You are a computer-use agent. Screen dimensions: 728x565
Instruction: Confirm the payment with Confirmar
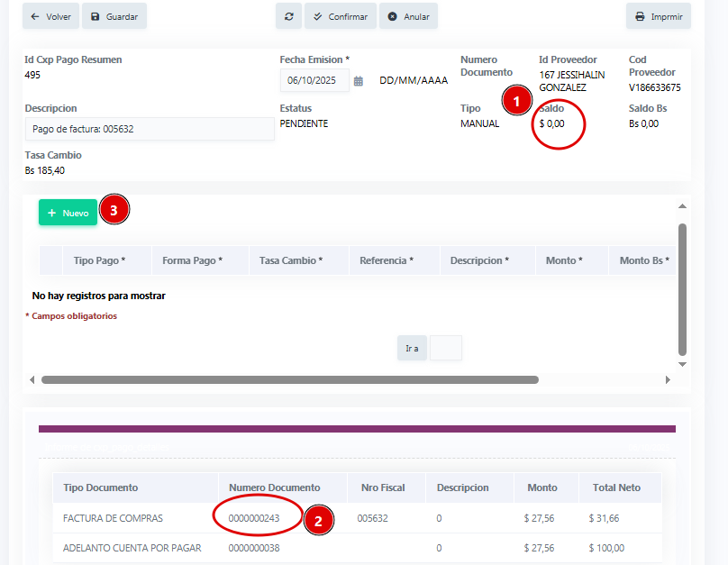coord(341,16)
